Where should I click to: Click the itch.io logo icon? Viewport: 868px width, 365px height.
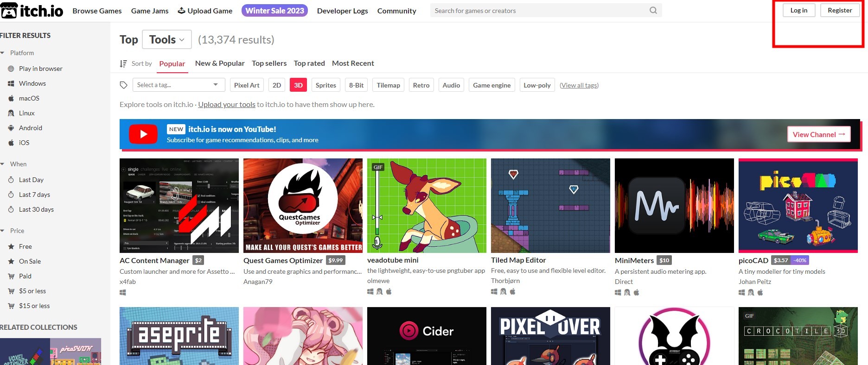click(9, 11)
